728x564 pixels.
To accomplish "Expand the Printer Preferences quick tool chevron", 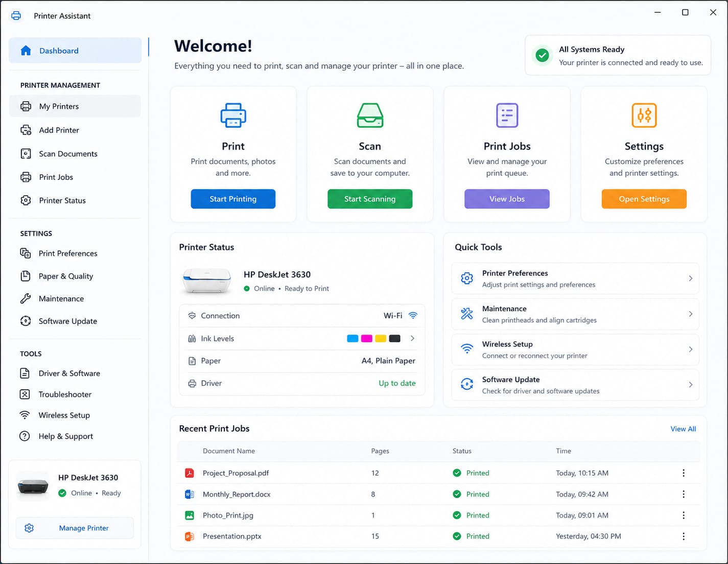I will (x=690, y=278).
